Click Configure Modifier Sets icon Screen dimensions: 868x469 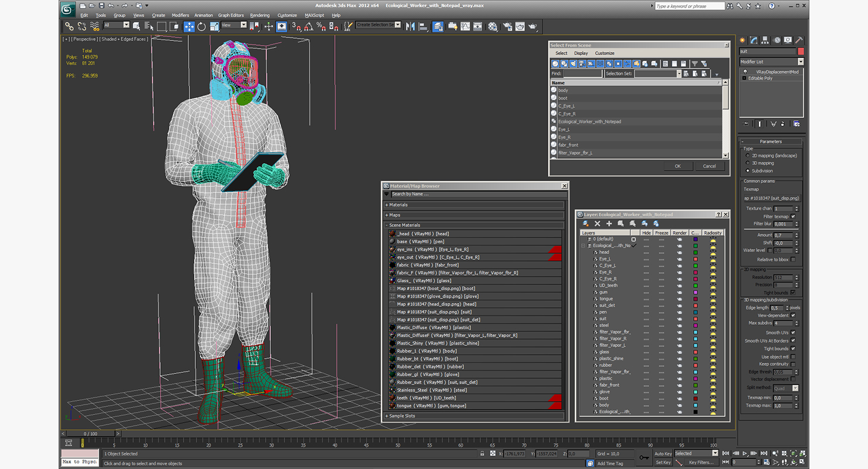796,124
